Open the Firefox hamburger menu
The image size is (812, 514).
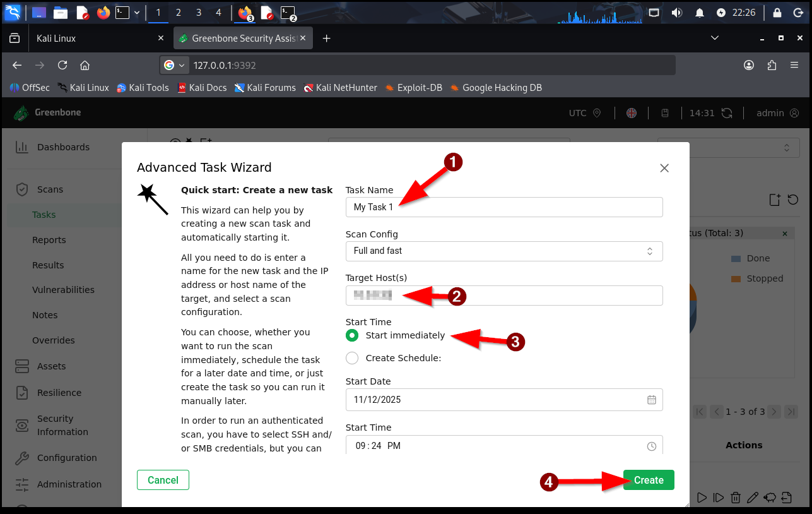[x=794, y=65]
